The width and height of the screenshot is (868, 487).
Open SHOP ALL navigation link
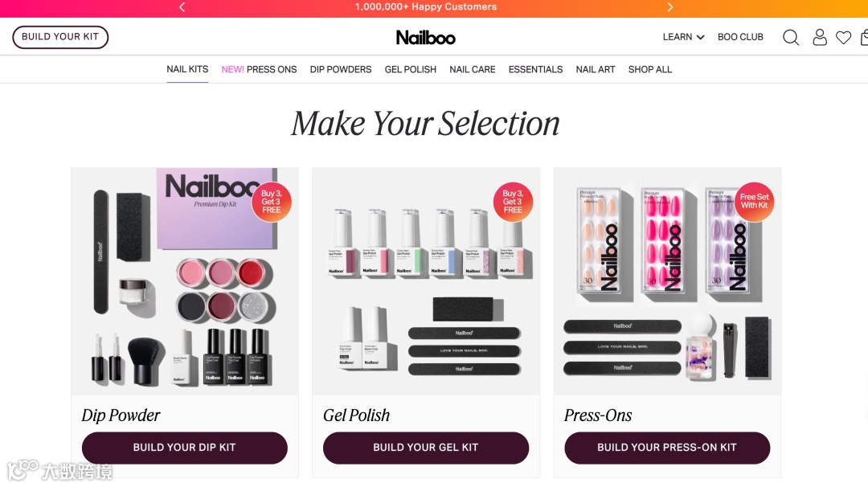click(x=650, y=70)
